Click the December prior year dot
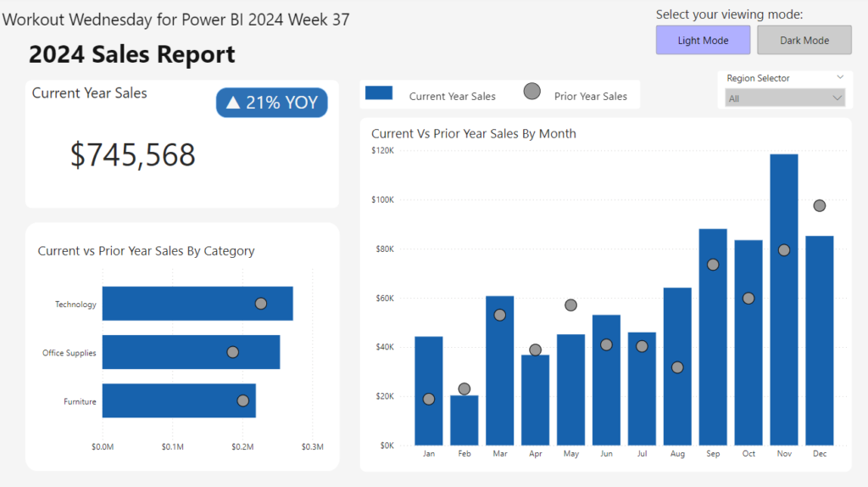The width and height of the screenshot is (868, 487). [820, 205]
